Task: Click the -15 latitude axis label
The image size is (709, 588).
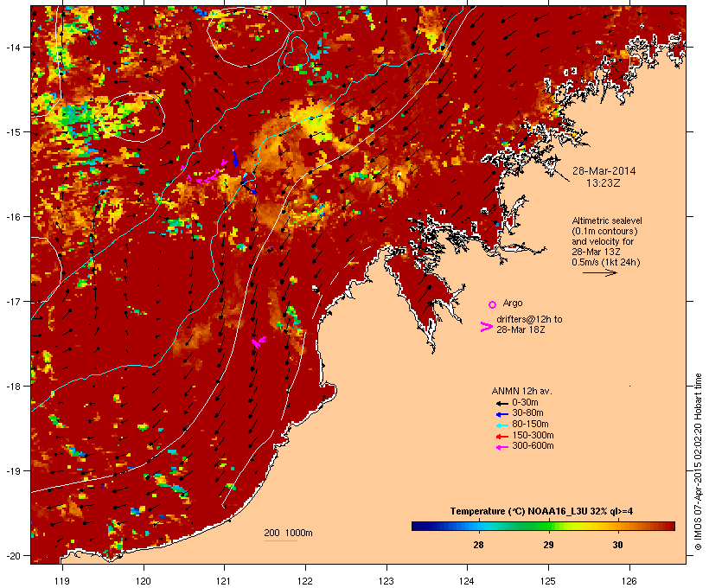Action: (12, 132)
